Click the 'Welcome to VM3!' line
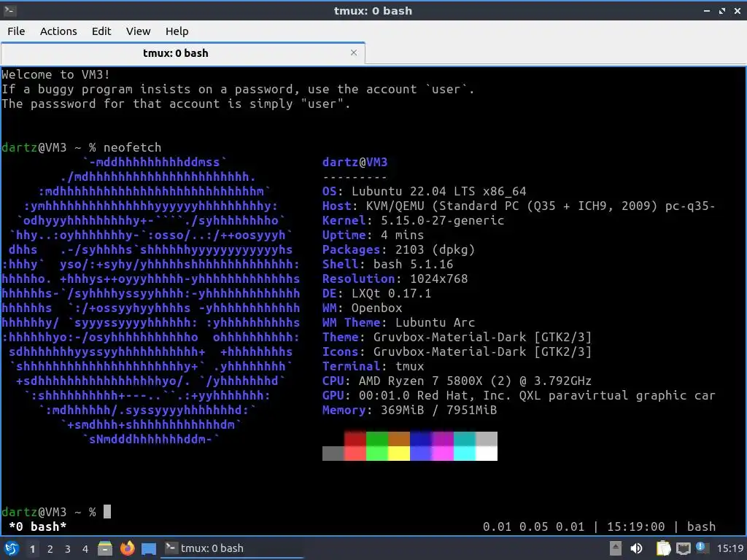 click(55, 75)
